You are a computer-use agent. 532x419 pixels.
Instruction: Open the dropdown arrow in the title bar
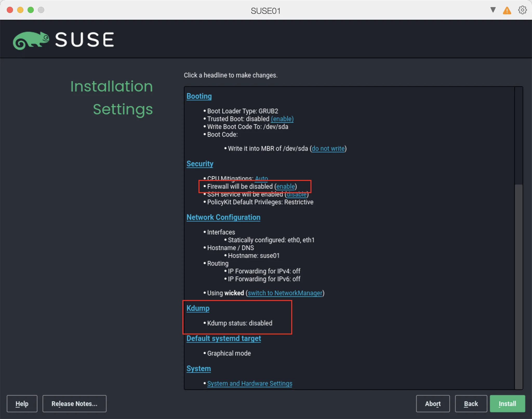click(x=492, y=10)
